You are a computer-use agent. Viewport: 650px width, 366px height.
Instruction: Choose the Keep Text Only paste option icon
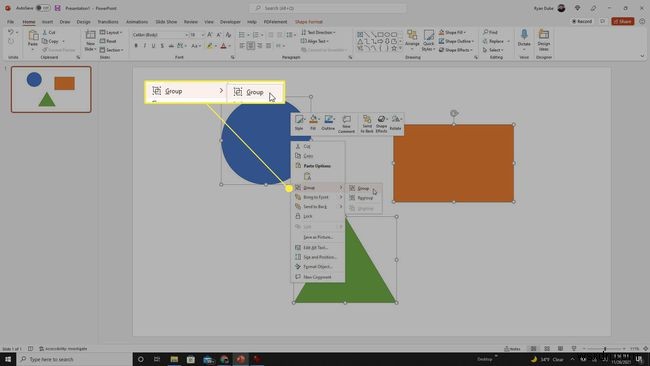(x=308, y=177)
